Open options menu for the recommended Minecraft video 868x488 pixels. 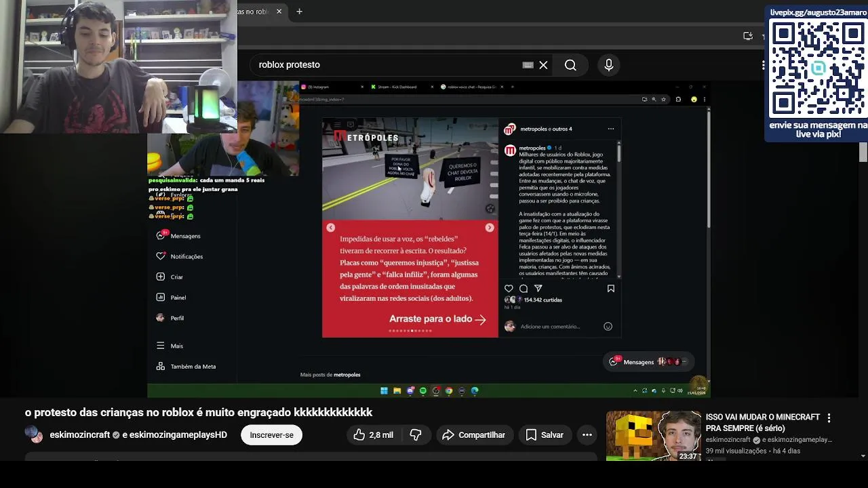[829, 418]
